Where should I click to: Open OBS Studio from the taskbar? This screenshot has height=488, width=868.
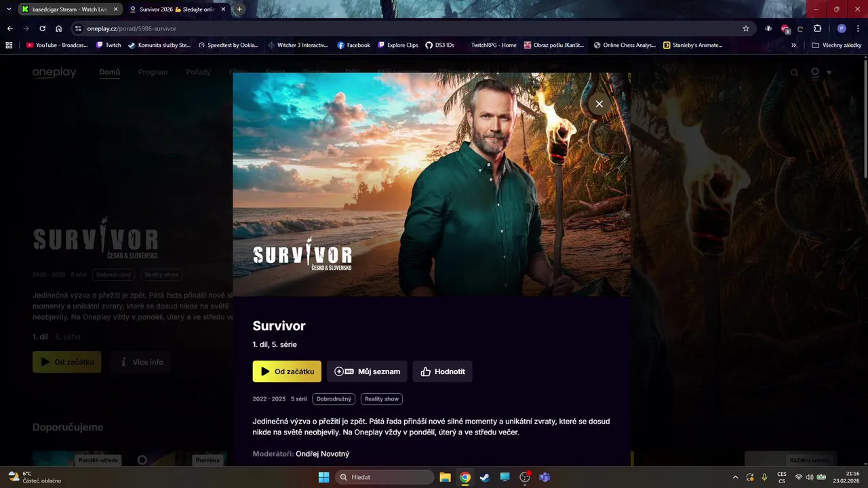click(x=524, y=477)
